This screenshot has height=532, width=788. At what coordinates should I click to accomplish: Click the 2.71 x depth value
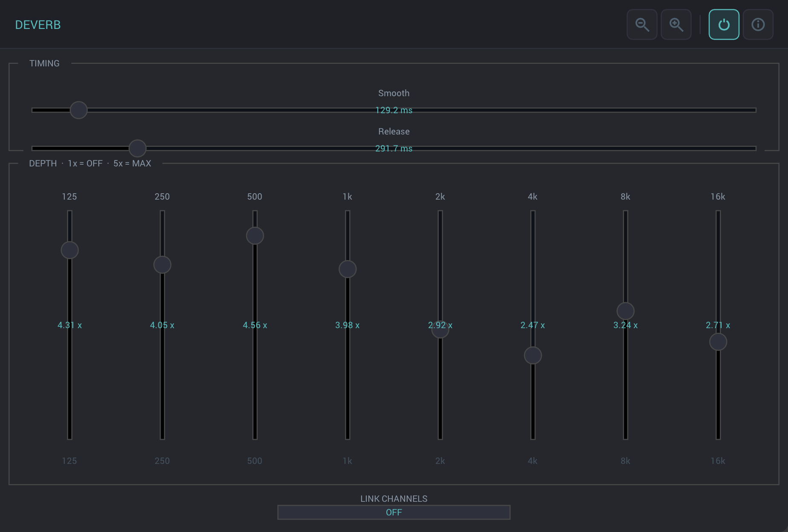tap(718, 325)
